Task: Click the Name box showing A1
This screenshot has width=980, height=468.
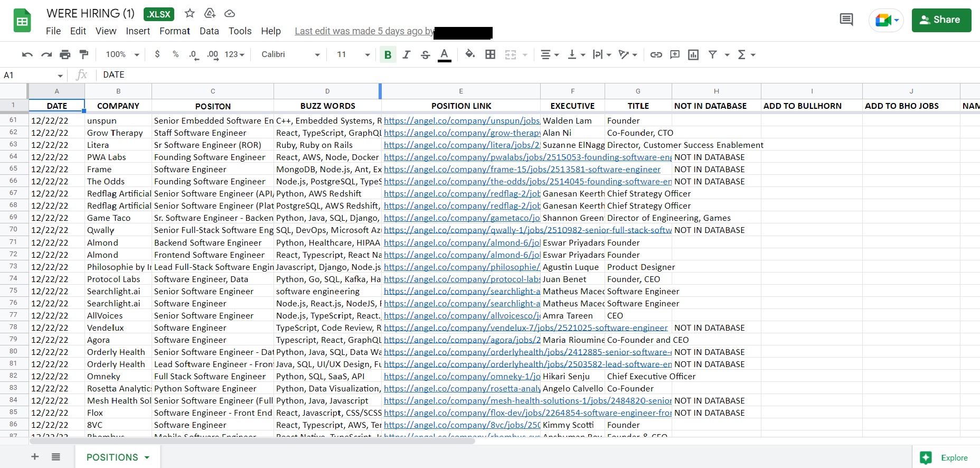Action: click(33, 75)
